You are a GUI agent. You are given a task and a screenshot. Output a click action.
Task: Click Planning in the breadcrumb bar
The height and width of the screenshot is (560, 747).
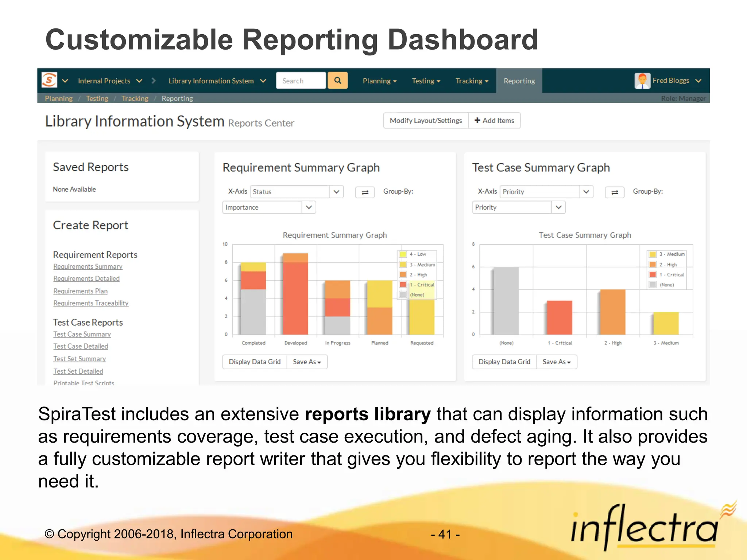59,98
